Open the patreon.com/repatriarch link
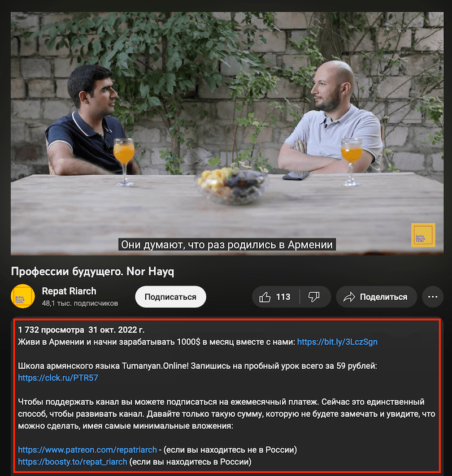Image resolution: width=452 pixels, height=476 pixels. (x=88, y=449)
